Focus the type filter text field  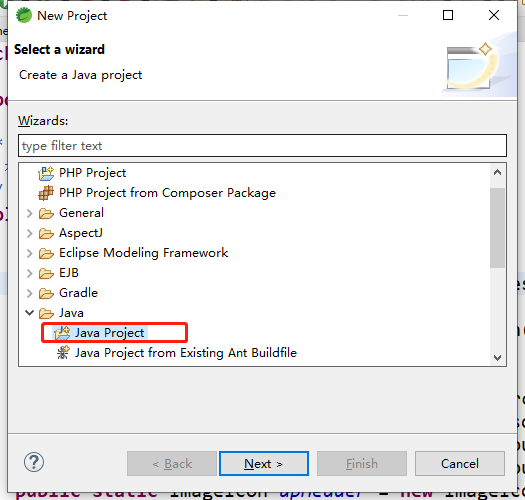(262, 146)
